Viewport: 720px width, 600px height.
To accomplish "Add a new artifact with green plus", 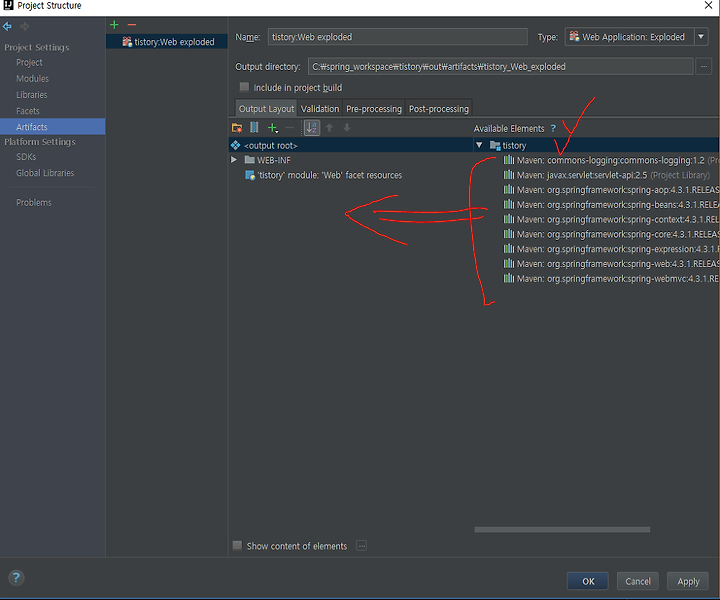I will (114, 25).
